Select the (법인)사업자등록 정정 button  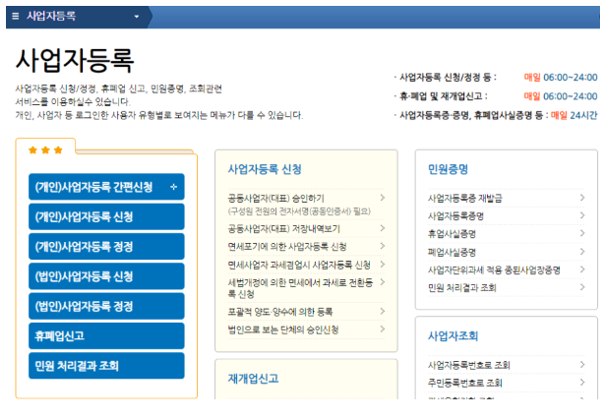[106, 306]
